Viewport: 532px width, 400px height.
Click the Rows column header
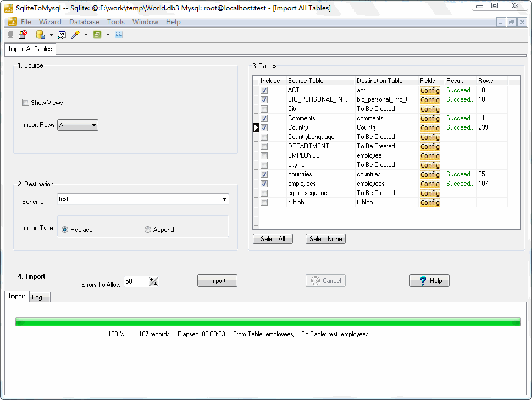492,81
